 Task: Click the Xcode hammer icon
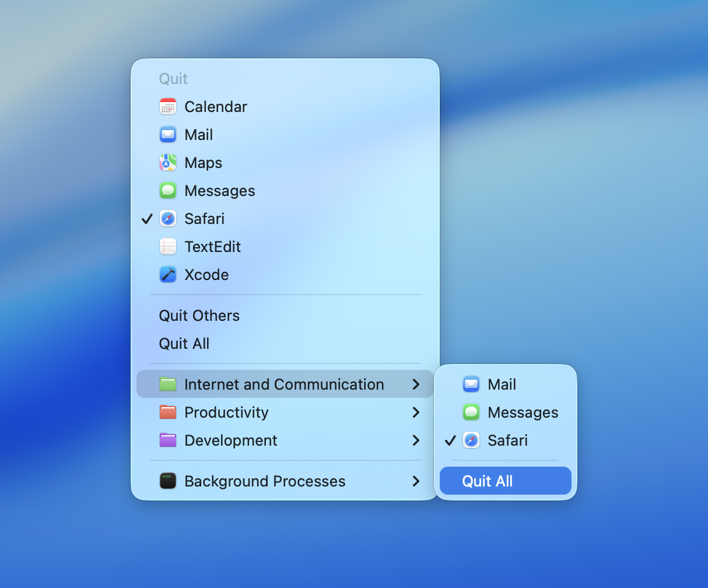pyautogui.click(x=168, y=275)
